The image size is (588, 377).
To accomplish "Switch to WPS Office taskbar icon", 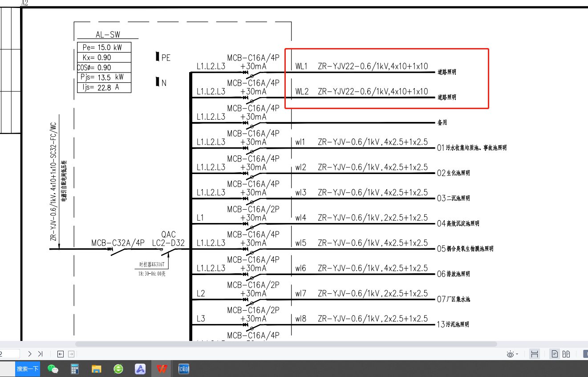I will [162, 369].
